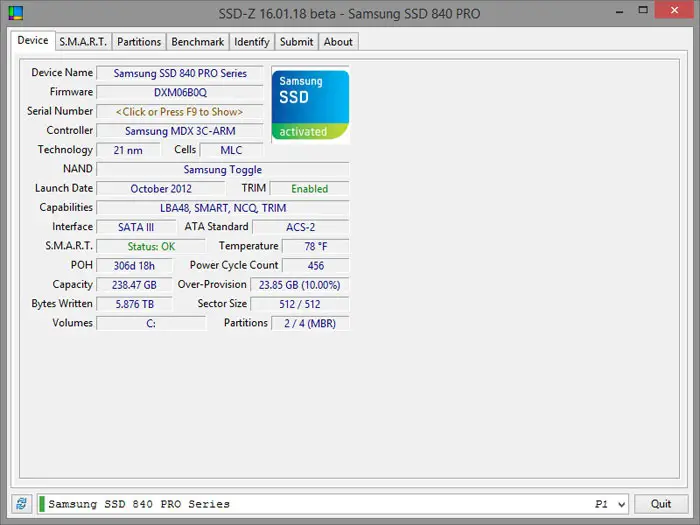The height and width of the screenshot is (525, 700).
Task: Click the interface value 'SATA III'
Action: [x=136, y=227]
